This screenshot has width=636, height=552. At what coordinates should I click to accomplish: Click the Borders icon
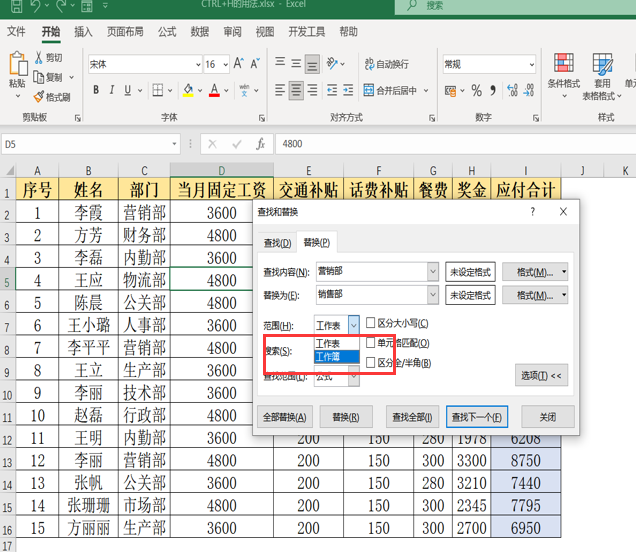point(157,90)
